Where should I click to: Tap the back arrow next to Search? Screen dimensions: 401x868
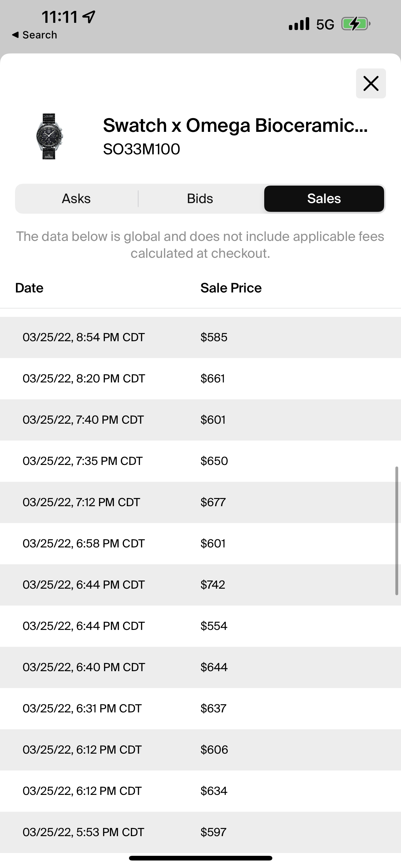[15, 35]
